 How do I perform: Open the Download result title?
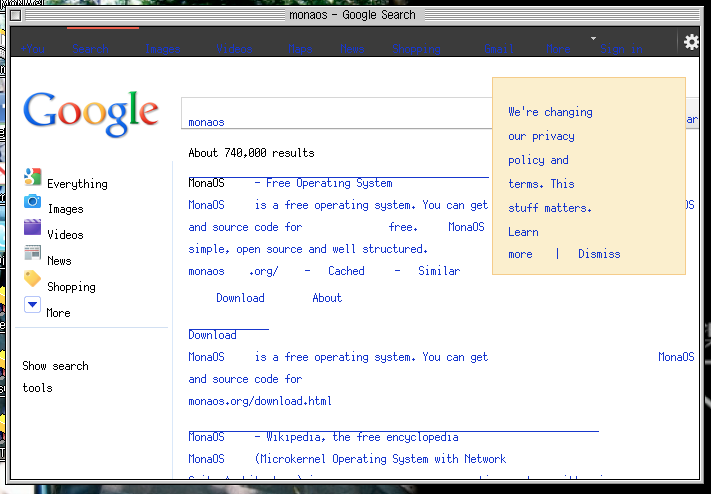212,335
